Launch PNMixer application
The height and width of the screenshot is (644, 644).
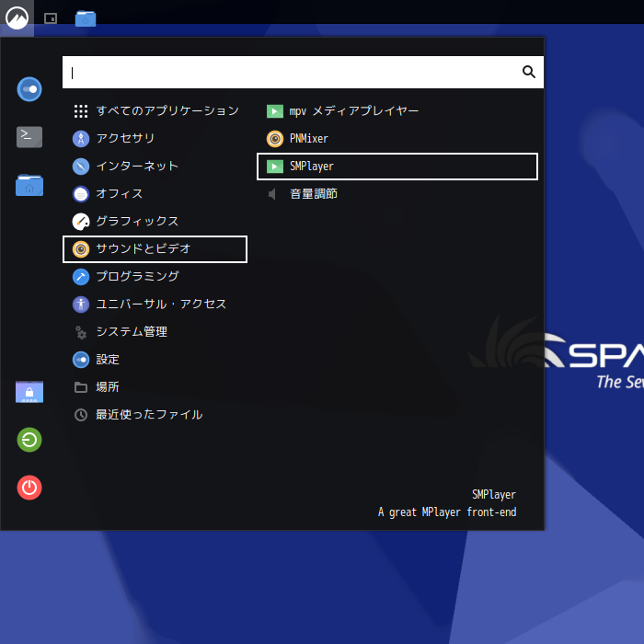click(x=397, y=138)
